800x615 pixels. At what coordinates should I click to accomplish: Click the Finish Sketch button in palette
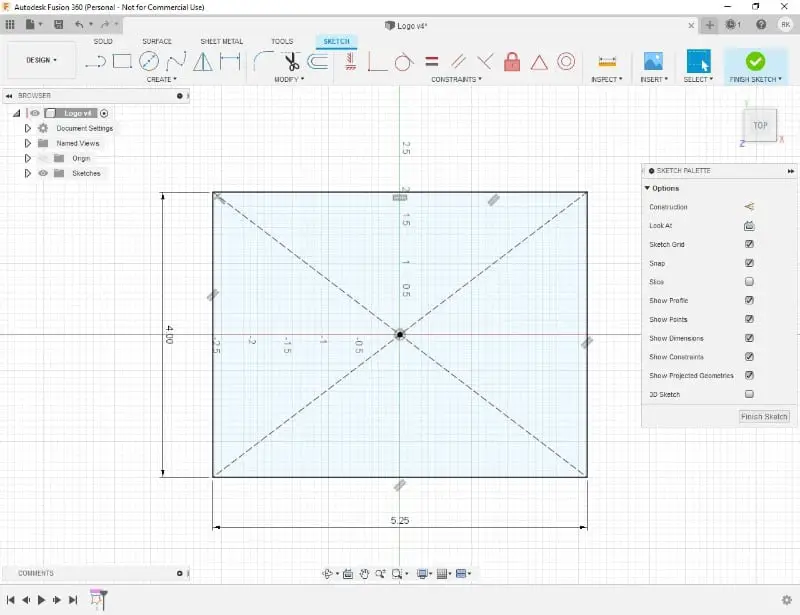coord(764,416)
